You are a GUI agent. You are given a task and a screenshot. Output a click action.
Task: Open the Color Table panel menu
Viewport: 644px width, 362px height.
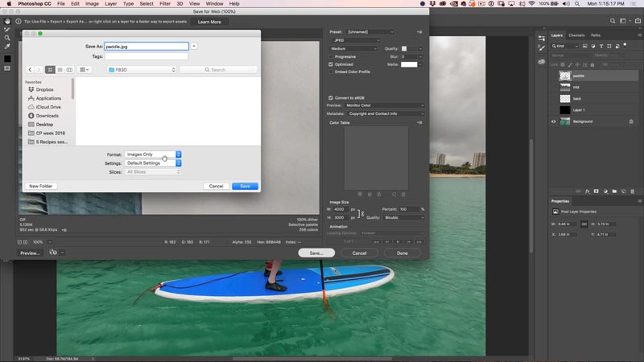(419, 123)
